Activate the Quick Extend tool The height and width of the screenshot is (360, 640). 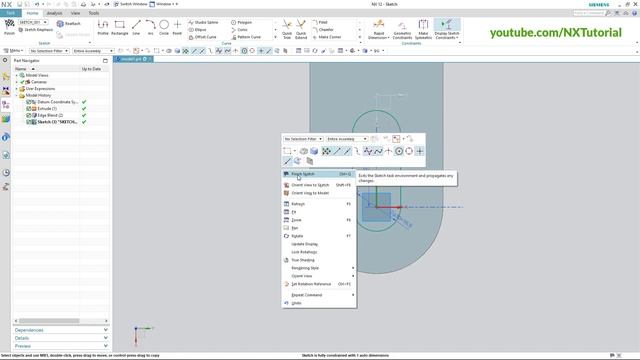[301, 29]
